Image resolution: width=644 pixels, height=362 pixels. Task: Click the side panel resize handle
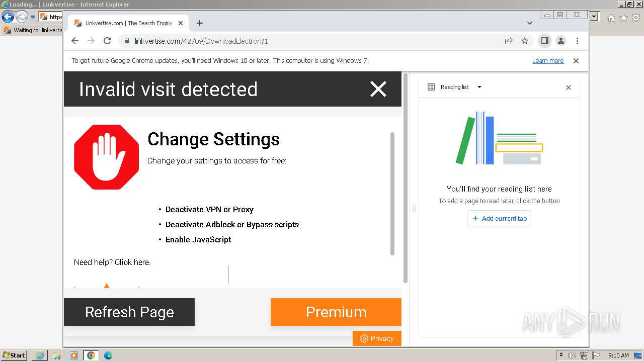point(414,208)
